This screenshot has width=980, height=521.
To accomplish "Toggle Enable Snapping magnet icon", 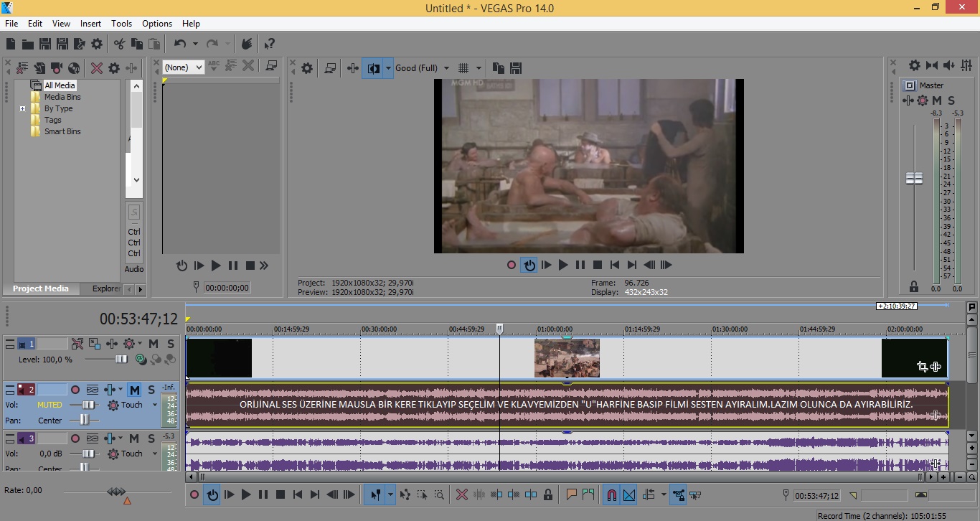I will [x=611, y=494].
